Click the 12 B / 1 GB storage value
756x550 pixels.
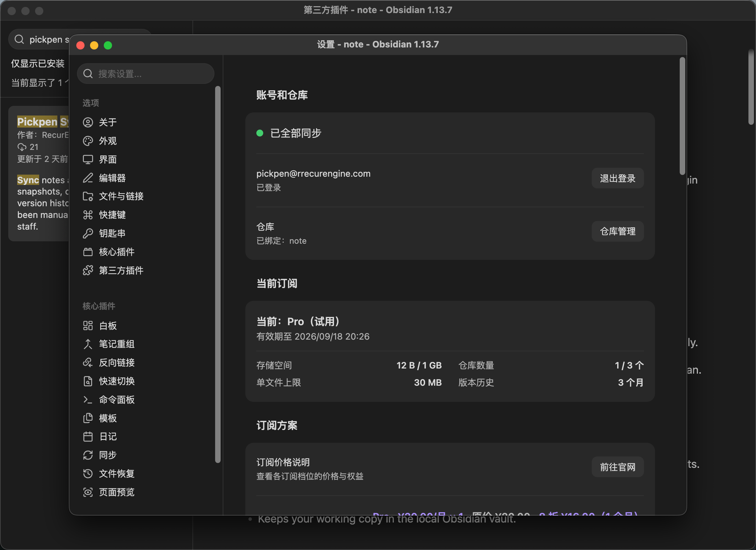419,365
